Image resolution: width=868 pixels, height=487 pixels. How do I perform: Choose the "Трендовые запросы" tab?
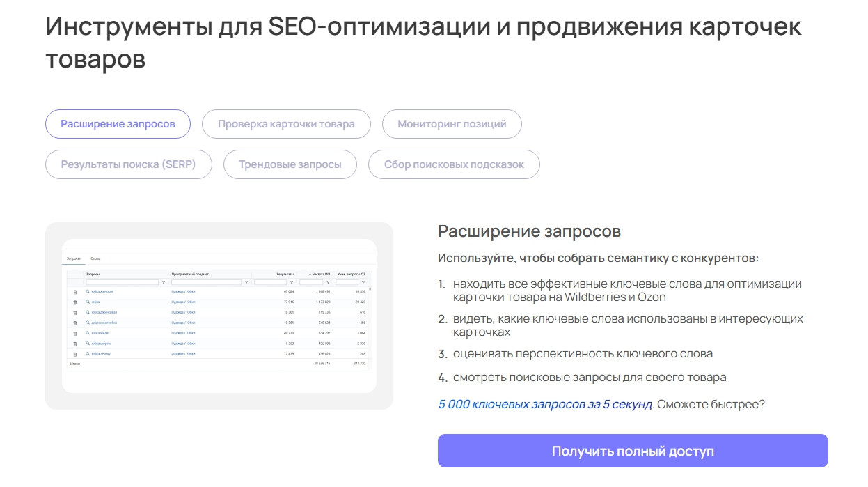click(290, 165)
